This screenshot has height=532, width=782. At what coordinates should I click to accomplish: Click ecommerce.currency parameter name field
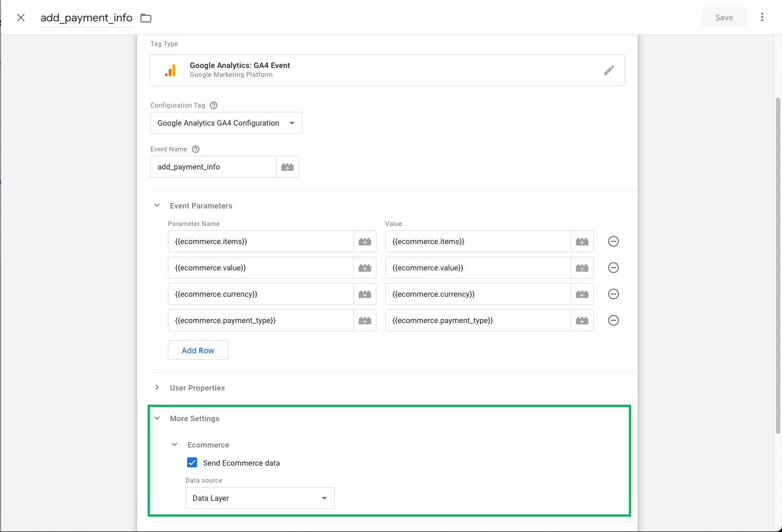(x=261, y=294)
